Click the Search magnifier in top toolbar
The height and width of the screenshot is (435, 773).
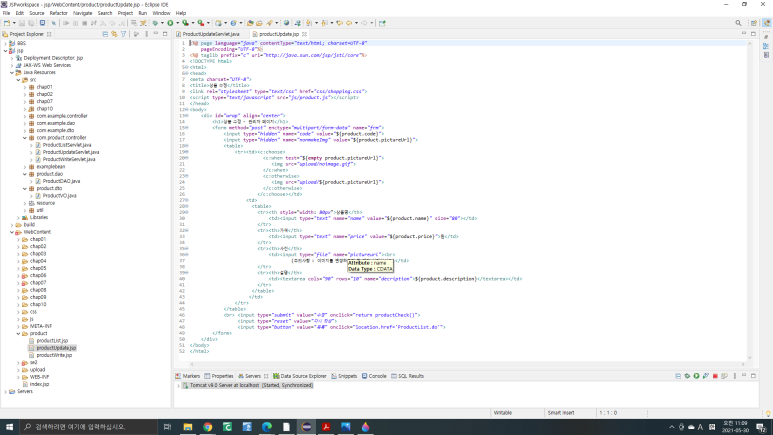(738, 23)
